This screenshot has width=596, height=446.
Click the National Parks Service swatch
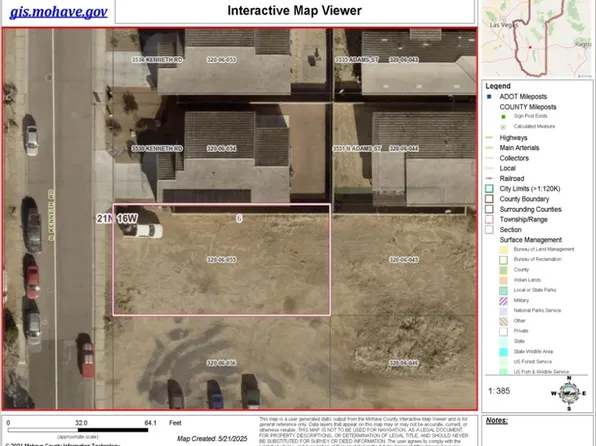click(x=503, y=311)
